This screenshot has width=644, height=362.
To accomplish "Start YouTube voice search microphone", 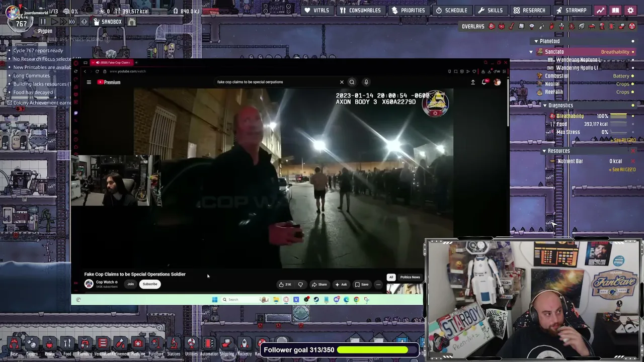I will click(366, 82).
